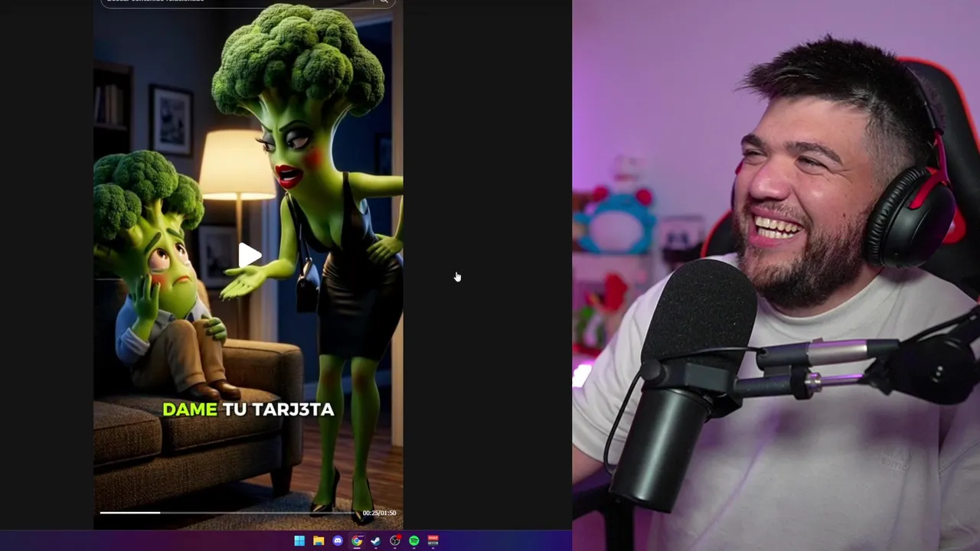Open the red-gray app at taskbar end
This screenshot has width=980, height=551.
[433, 541]
